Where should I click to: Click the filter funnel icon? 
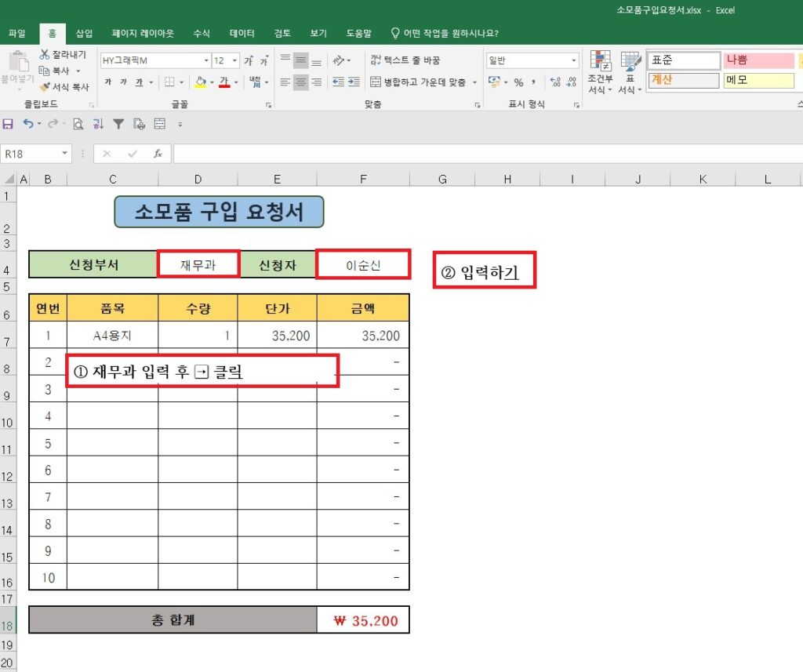pos(118,123)
